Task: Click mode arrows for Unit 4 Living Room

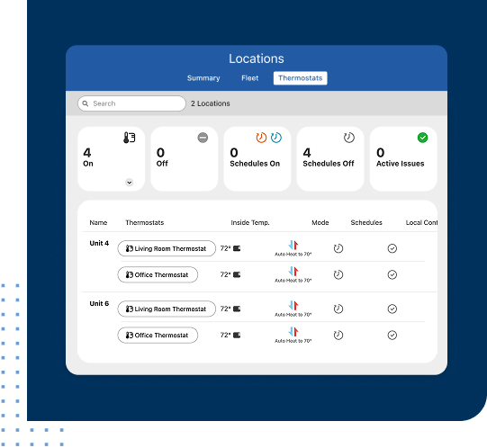Action: tap(293, 245)
